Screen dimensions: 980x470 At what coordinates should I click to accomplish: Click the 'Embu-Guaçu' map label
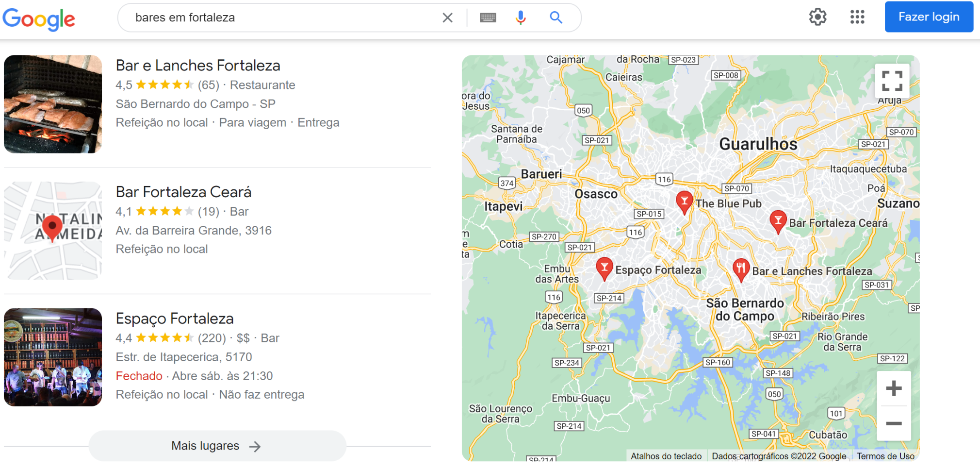click(581, 399)
